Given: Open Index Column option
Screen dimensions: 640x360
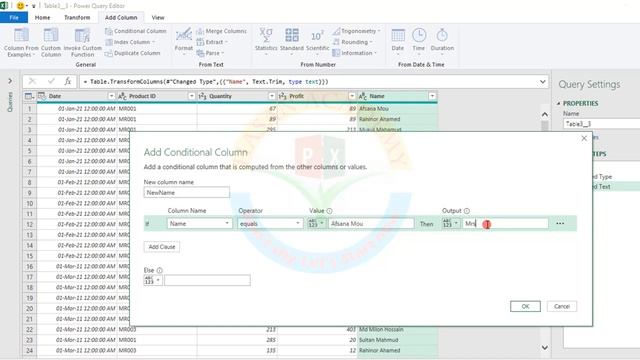Looking at the screenshot, I should point(130,42).
